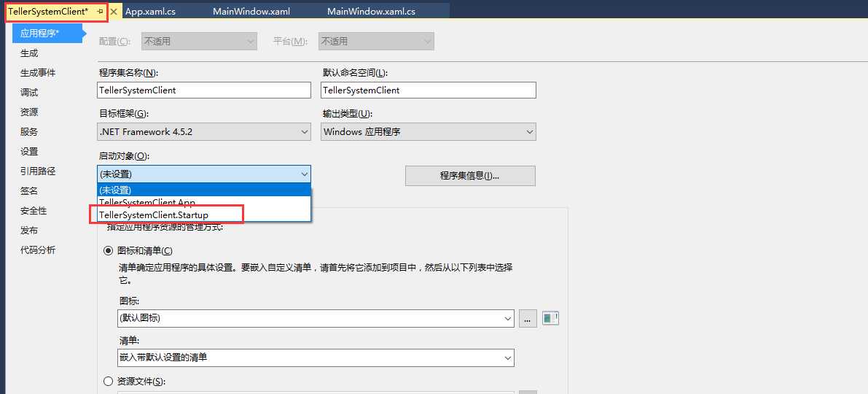868x394 pixels.
Task: Open the 输出类型 dropdown
Action: click(429, 132)
